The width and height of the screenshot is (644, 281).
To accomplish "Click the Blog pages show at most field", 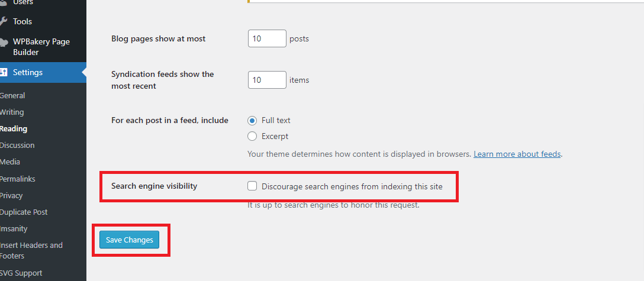I will 267,38.
